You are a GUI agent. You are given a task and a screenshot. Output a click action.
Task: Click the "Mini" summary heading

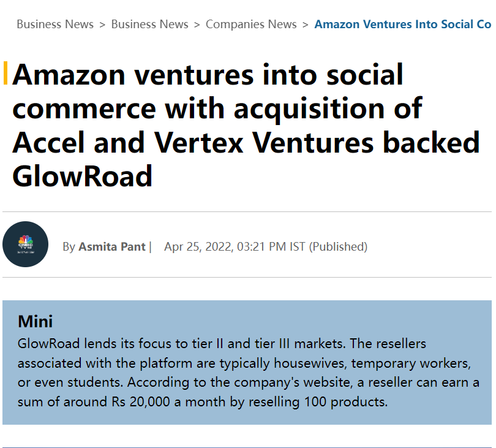tap(35, 321)
